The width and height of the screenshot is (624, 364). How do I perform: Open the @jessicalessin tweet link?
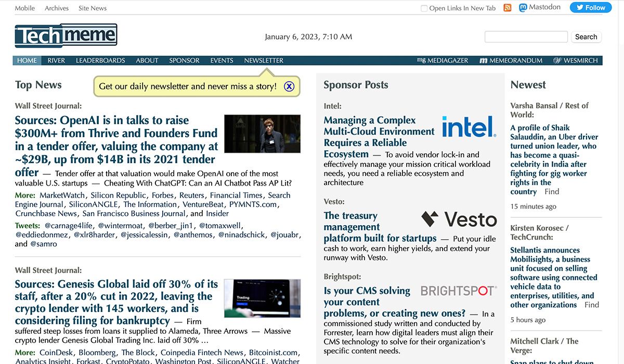coord(145,235)
